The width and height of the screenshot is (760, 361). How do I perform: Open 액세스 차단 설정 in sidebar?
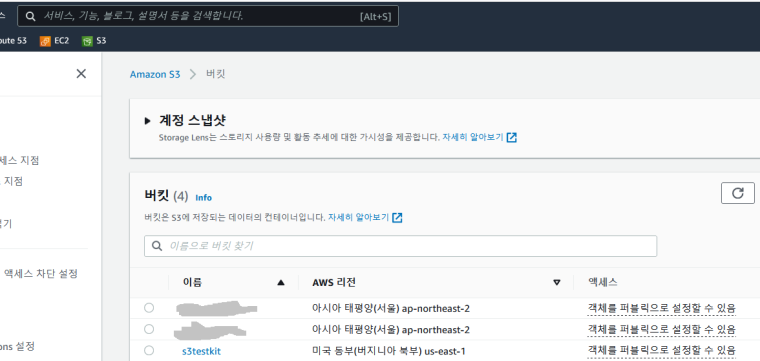pyautogui.click(x=41, y=273)
